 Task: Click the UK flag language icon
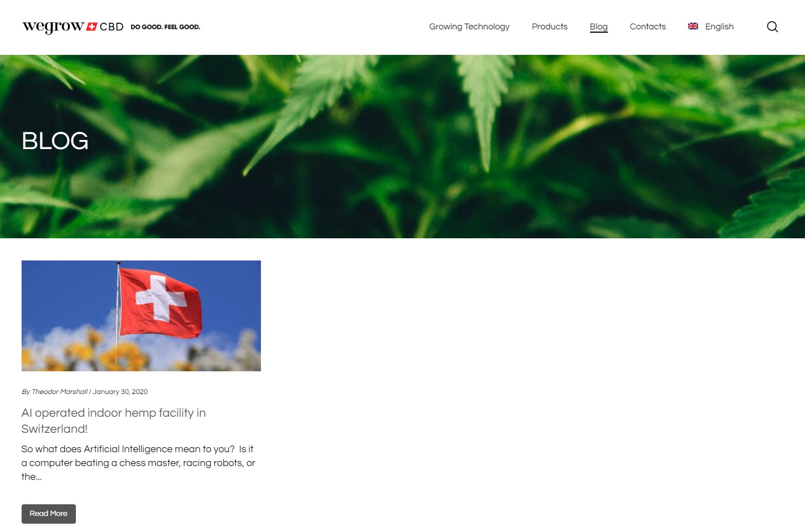[693, 26]
